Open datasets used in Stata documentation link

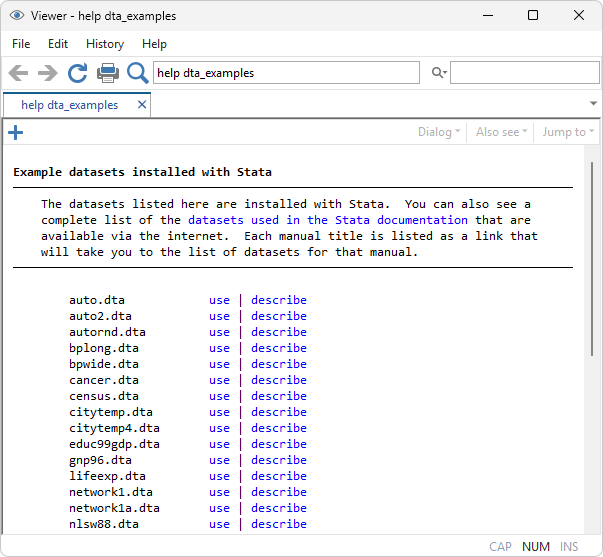click(x=327, y=220)
